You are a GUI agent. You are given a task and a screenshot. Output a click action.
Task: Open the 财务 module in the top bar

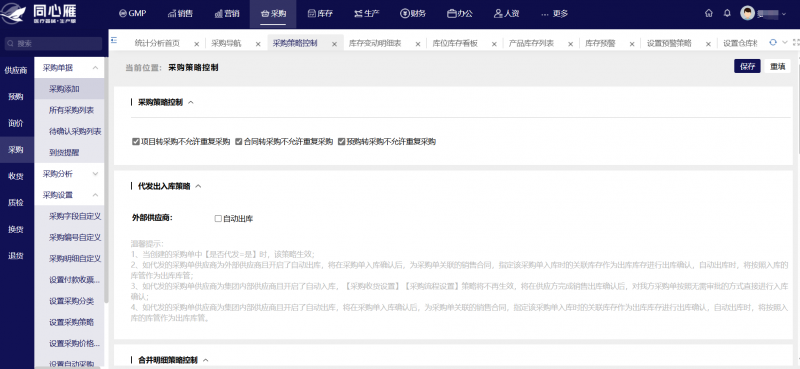413,14
